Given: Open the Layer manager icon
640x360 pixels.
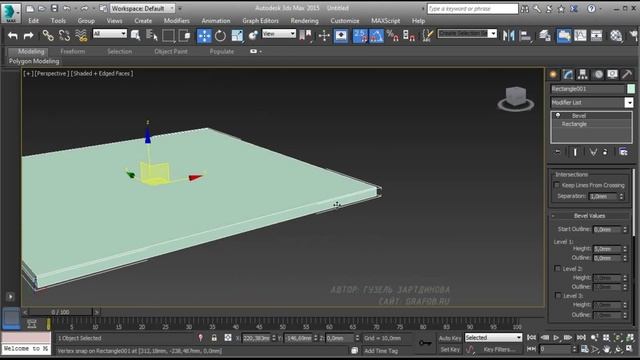Looking at the screenshot, I should pos(545,36).
